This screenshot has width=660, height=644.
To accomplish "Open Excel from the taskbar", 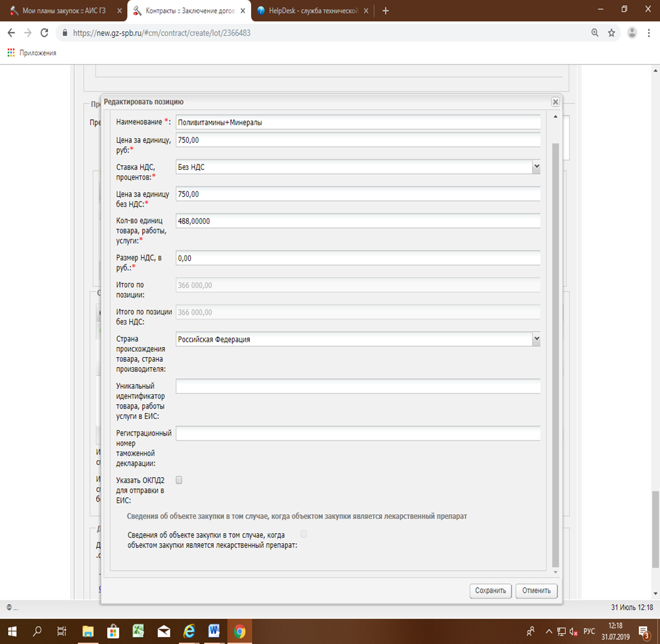I will [139, 631].
